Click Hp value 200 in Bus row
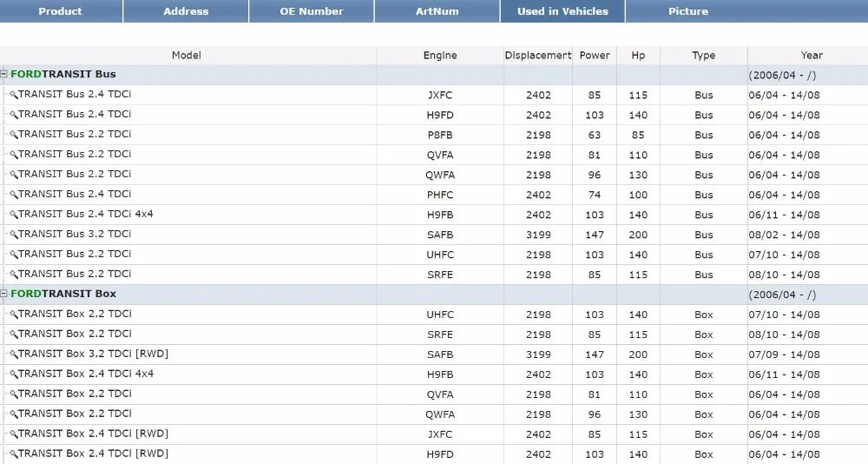Image resolution: width=868 pixels, height=464 pixels. (x=638, y=235)
